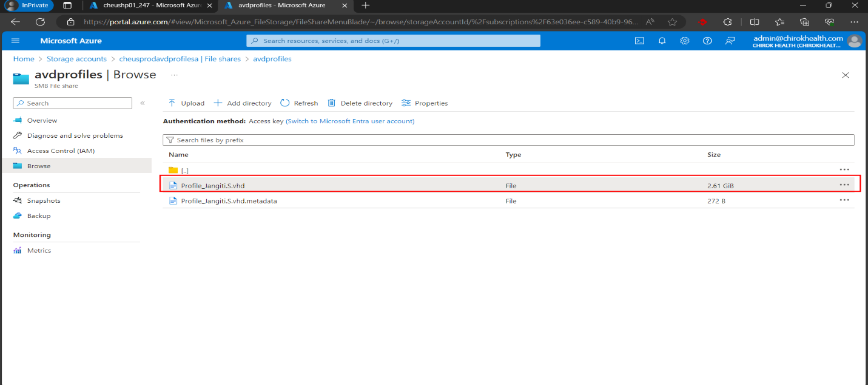Open the ellipsis next to Browse title
868x385 pixels.
[174, 75]
